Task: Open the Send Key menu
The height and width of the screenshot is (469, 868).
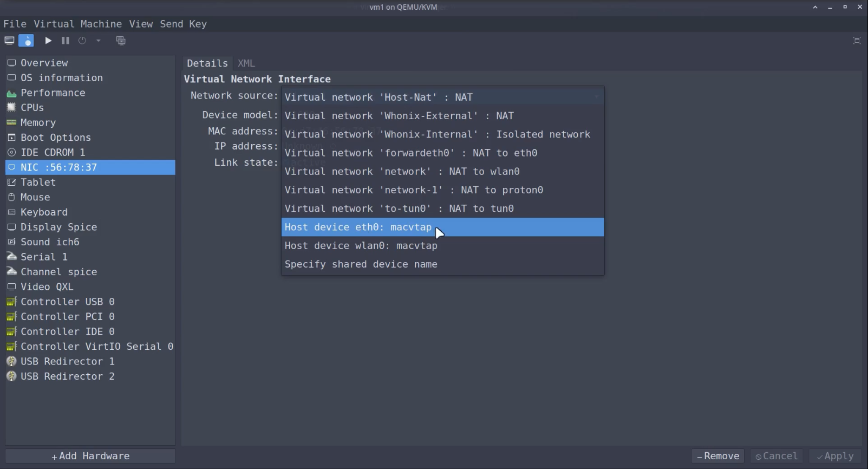Action: click(x=183, y=24)
